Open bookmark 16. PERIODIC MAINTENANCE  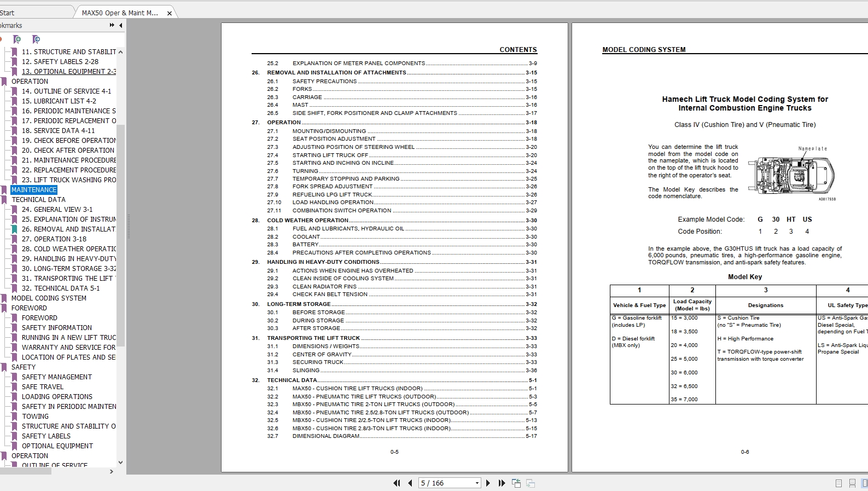click(69, 111)
